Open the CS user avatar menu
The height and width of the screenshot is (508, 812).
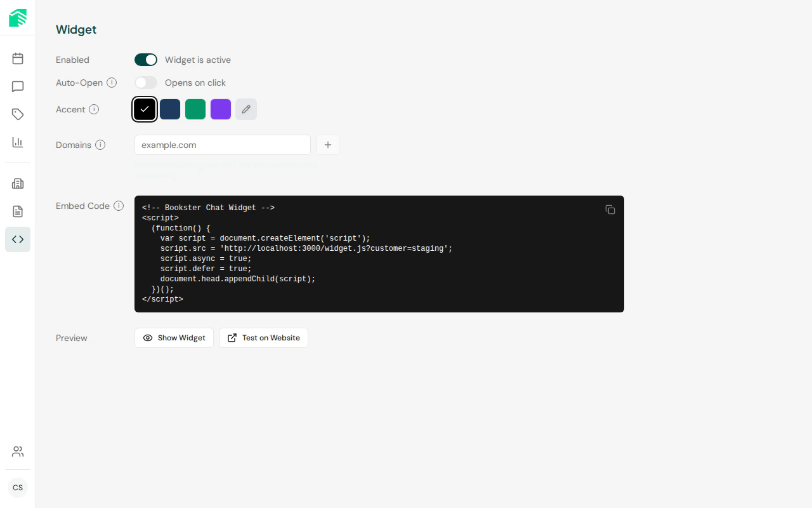point(18,488)
